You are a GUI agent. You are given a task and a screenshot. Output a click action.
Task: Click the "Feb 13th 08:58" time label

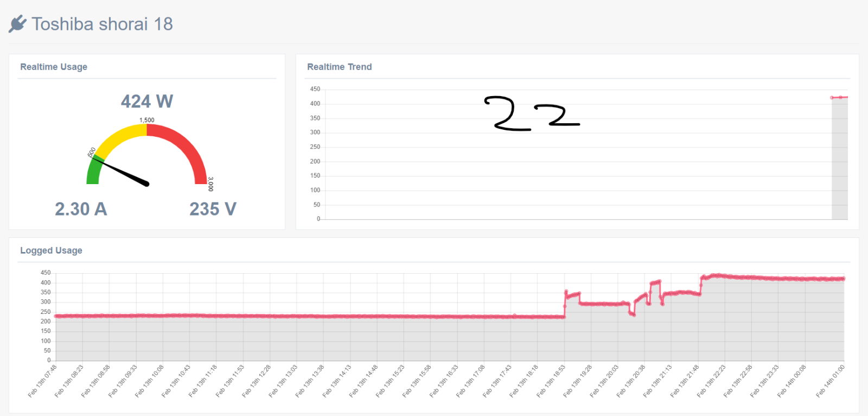95,381
